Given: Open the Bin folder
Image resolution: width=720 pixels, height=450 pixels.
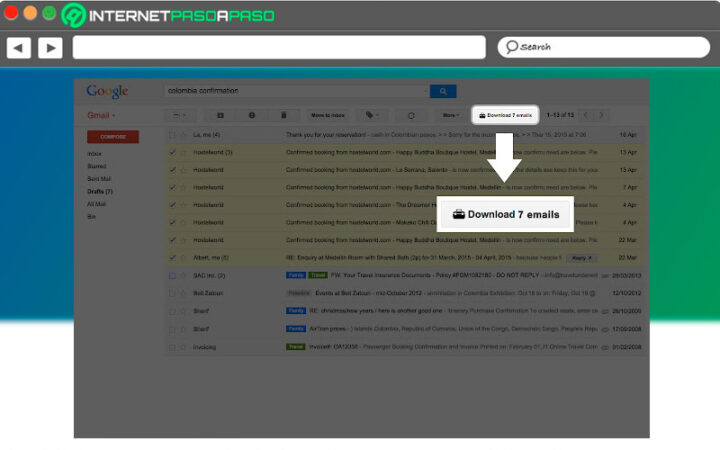Looking at the screenshot, I should (91, 216).
